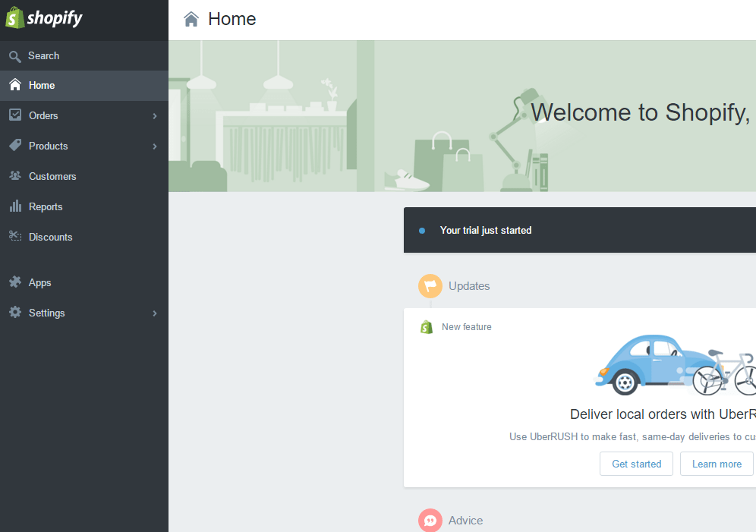Click the Discounts scissors icon
Viewport: 756px width, 532px height.
pos(15,236)
